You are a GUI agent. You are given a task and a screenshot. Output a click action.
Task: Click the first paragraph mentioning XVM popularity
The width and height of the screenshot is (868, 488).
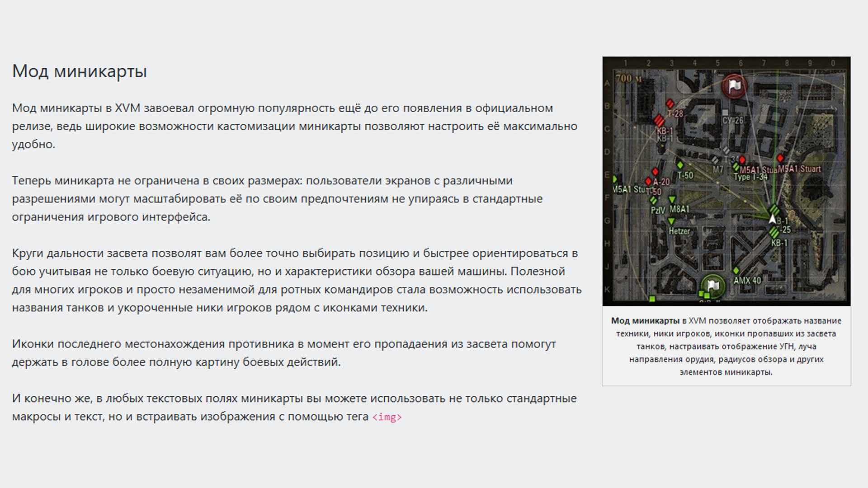coord(295,126)
